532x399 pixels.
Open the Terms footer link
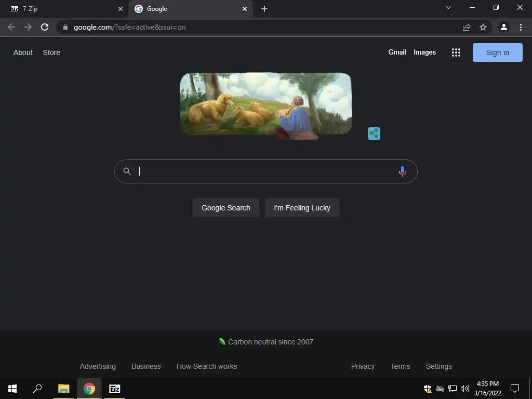pyautogui.click(x=400, y=366)
